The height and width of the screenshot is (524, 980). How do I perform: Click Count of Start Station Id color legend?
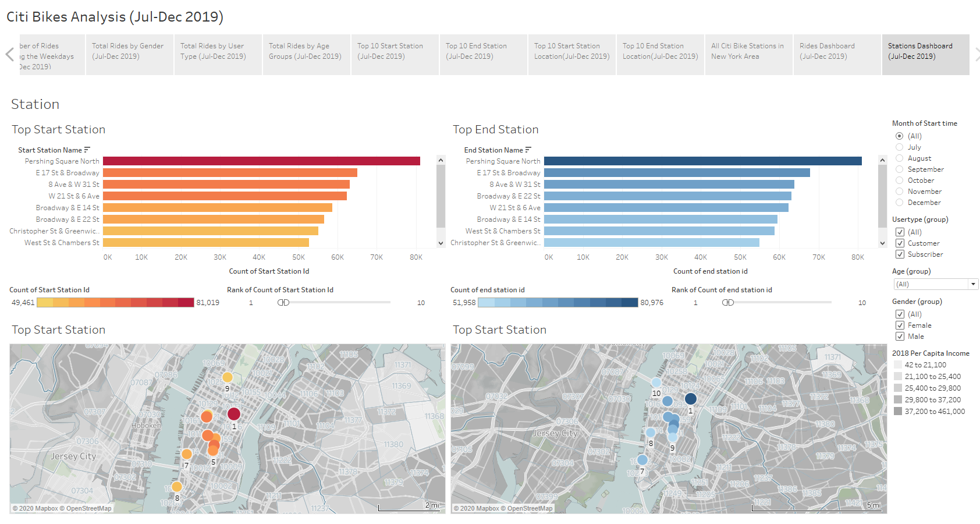click(x=116, y=302)
